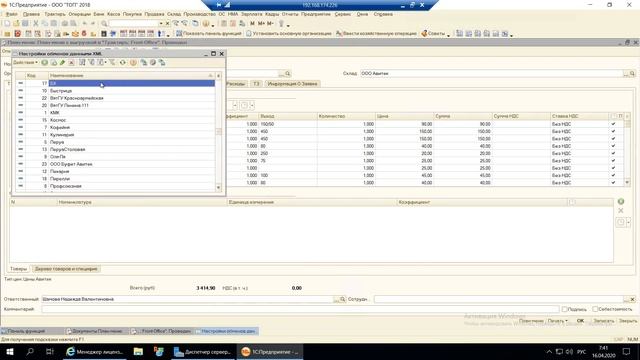Switch to the ТЗ tab
The image size is (640, 360).
point(256,84)
